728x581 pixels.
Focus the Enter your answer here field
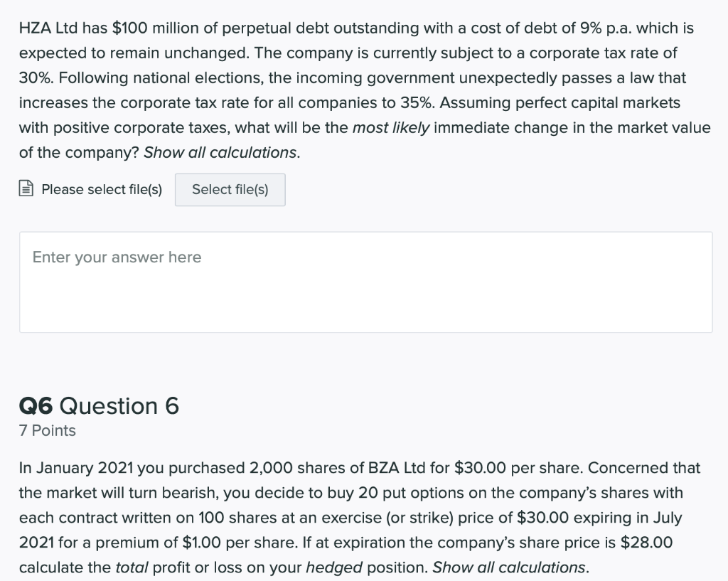coord(365,282)
